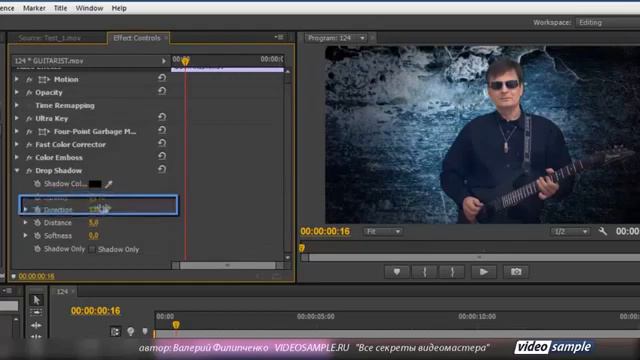Click the Motion transform box icon
Image resolution: width=640 pixels, height=360 pixels.
(x=44, y=79)
